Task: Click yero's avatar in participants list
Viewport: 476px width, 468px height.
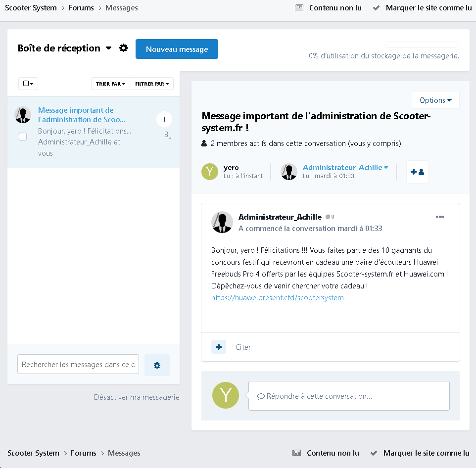Action: click(x=210, y=172)
